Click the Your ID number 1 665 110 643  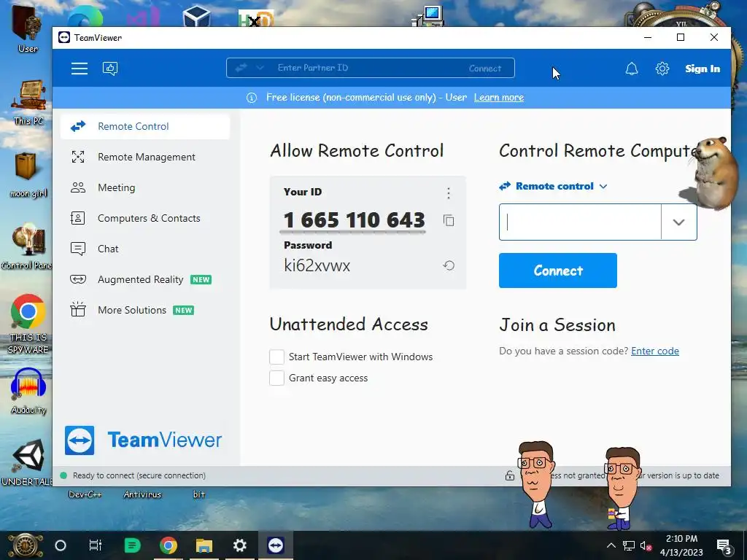click(354, 220)
